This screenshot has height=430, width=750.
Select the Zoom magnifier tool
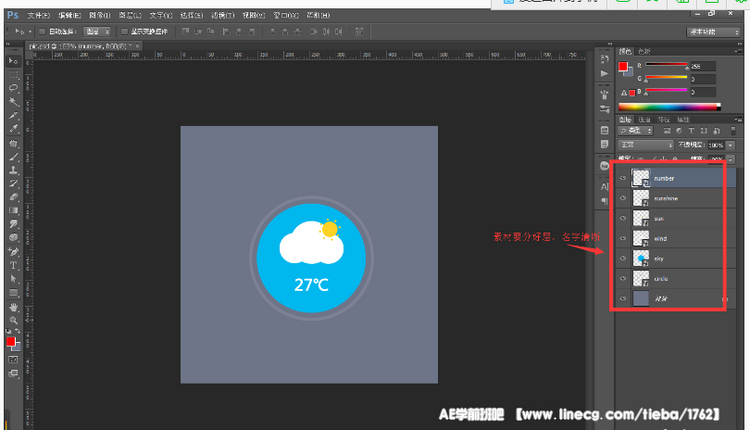click(x=13, y=320)
